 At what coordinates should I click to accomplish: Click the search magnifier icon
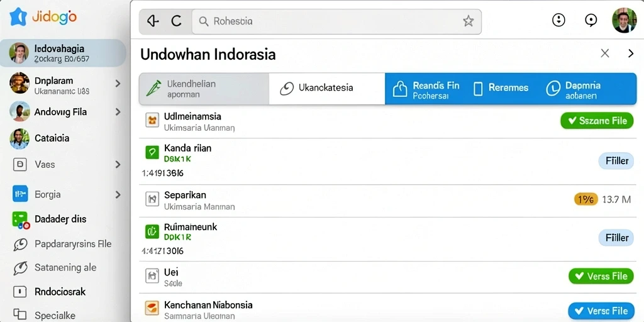203,21
